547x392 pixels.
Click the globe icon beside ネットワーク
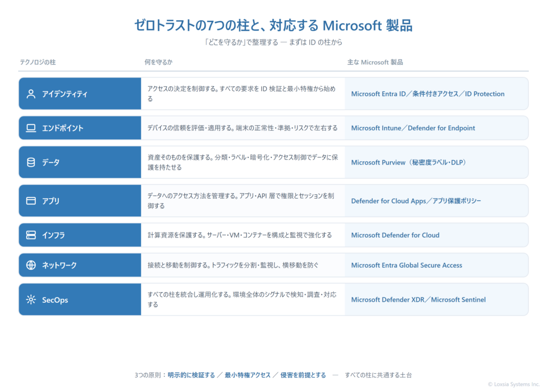tap(31, 265)
